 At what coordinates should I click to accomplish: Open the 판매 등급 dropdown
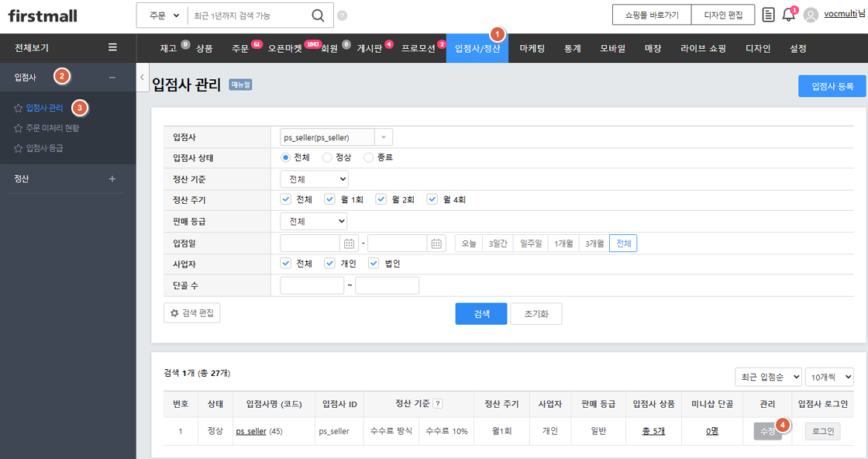click(x=314, y=221)
